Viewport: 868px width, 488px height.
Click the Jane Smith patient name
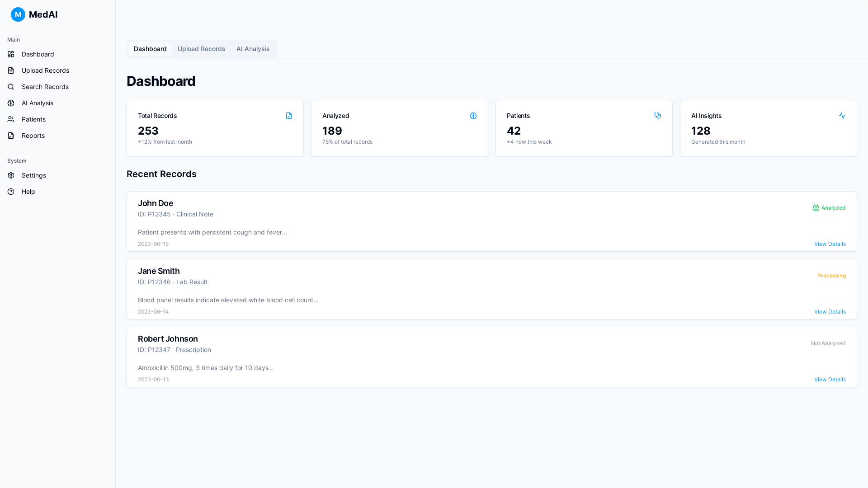point(159,271)
